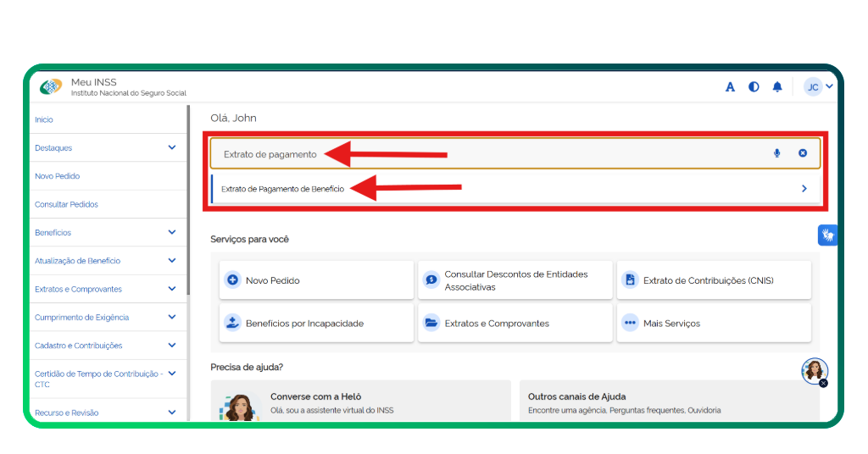This screenshot has width=868, height=454.
Task: Click Helô avatar in help card
Action: click(239, 407)
